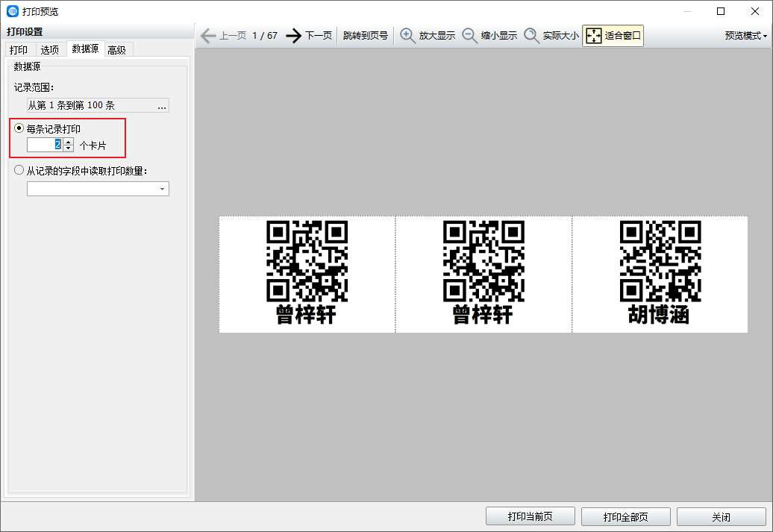Viewport: 773px width, 532px height.
Task: Click the 打印当前页 button
Action: pos(531,517)
